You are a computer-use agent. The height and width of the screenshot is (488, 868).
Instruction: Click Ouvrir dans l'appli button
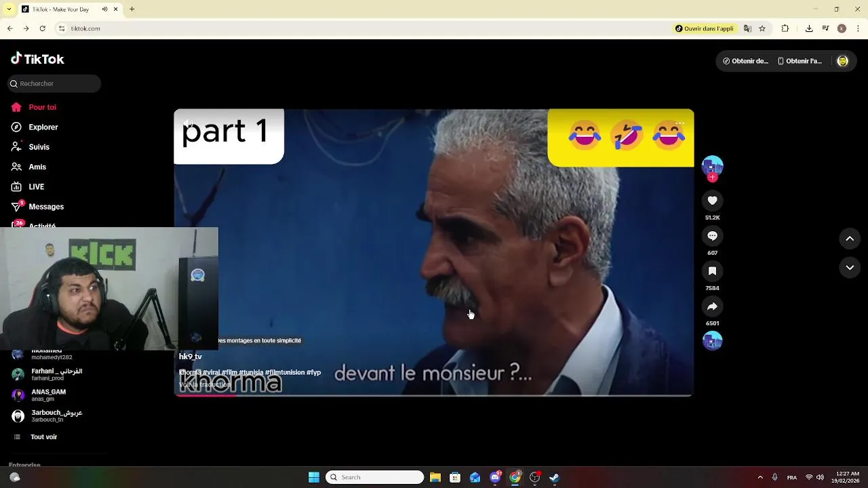coord(704,28)
